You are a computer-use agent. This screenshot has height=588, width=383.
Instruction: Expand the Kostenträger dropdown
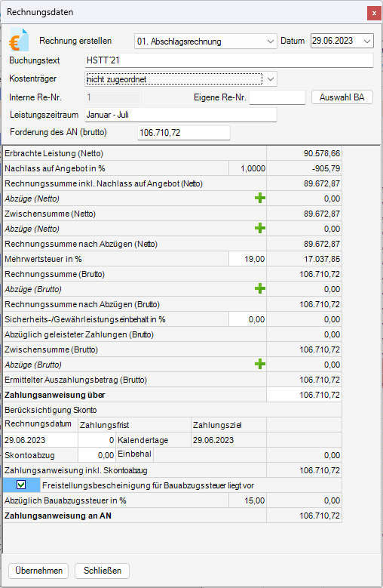(271, 79)
